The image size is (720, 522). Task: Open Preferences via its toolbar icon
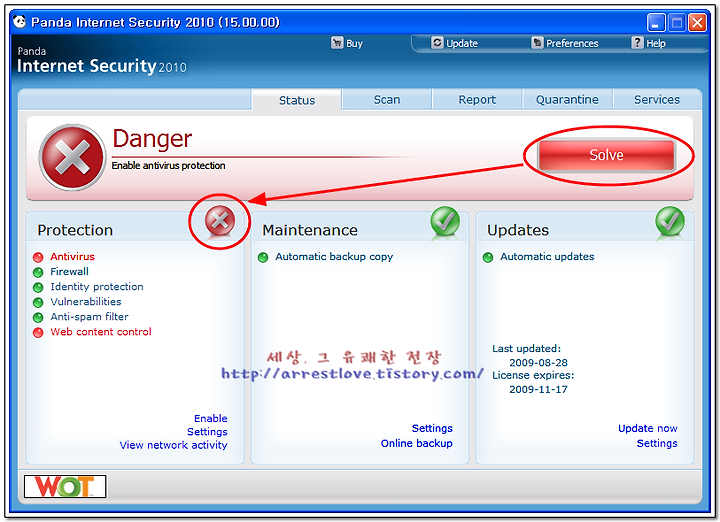(x=537, y=43)
